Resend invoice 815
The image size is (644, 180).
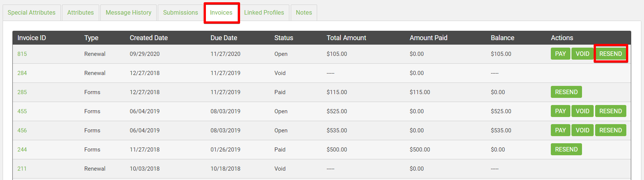611,54
